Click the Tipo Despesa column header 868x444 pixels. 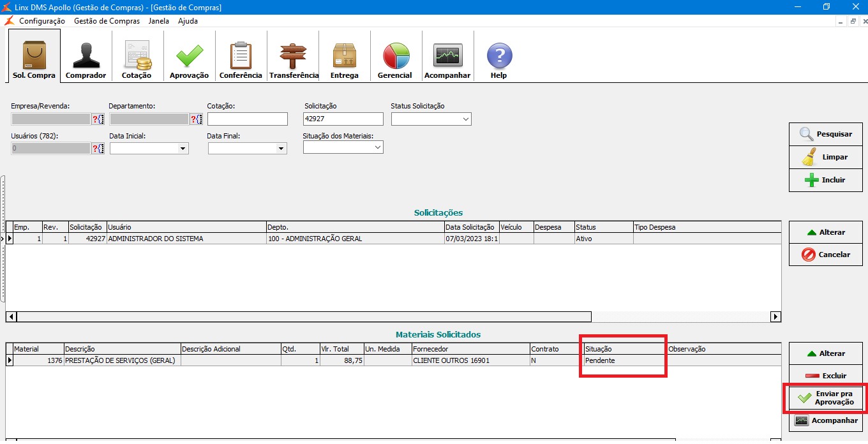tap(707, 227)
